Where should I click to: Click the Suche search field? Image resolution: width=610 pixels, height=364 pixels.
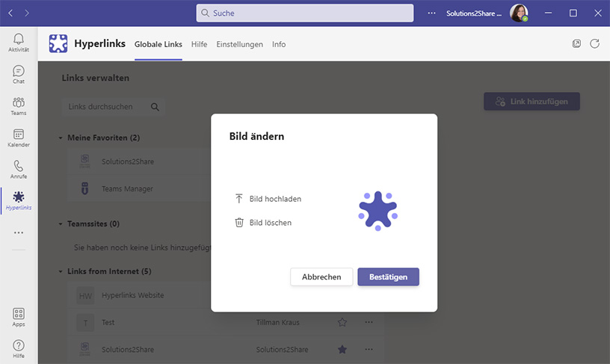pos(304,13)
